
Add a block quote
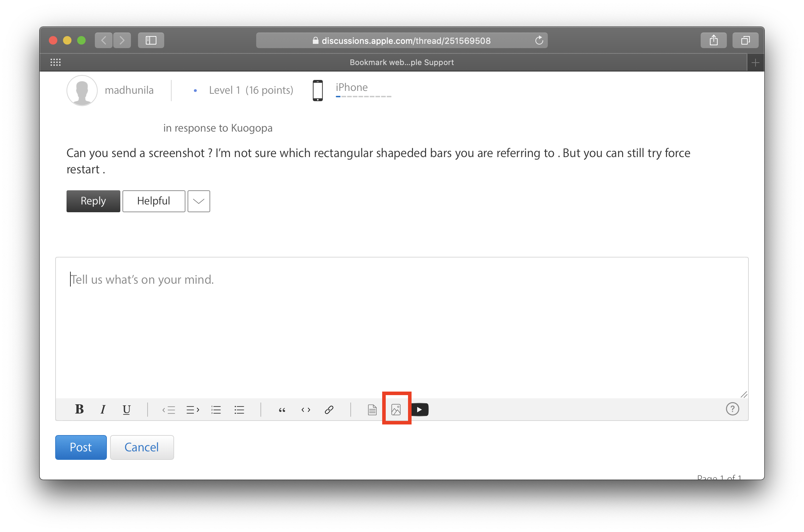coord(282,410)
